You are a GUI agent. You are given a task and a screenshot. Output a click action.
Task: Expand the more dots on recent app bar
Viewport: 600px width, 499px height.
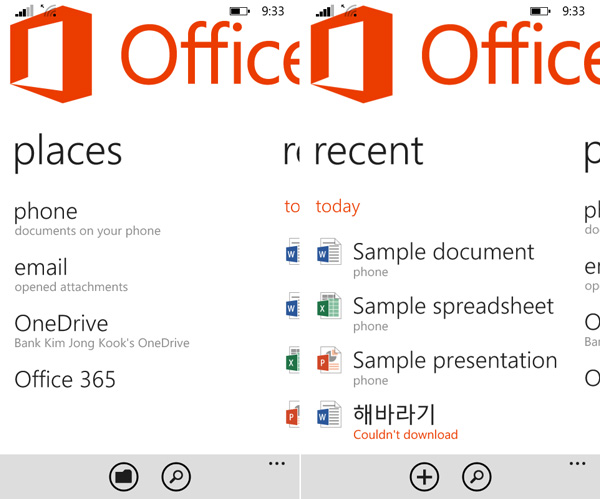tap(577, 463)
